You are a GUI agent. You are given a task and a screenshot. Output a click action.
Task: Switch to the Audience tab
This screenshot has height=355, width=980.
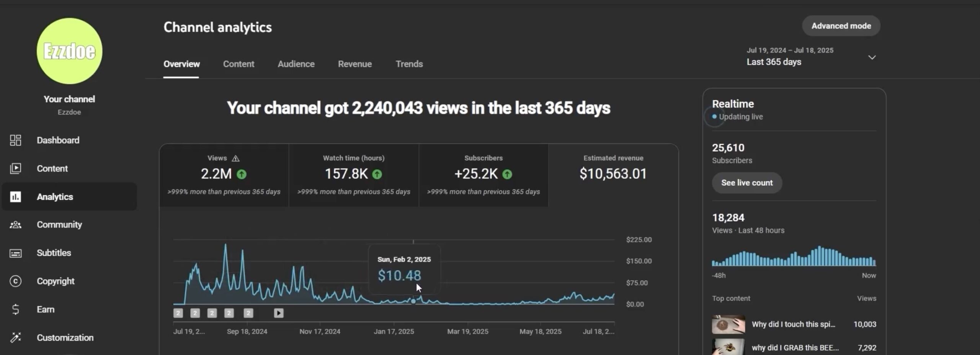click(x=296, y=64)
